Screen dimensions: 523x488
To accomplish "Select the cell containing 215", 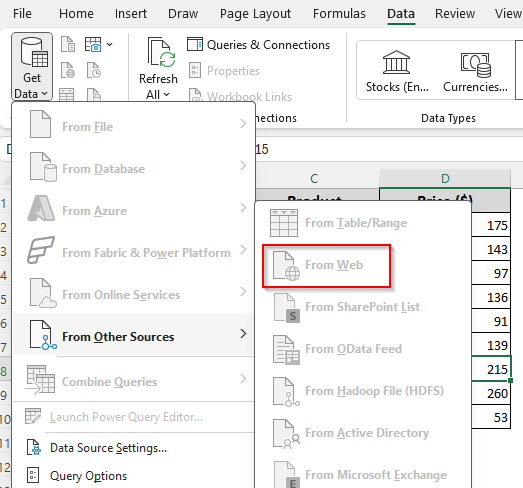I will tap(491, 369).
